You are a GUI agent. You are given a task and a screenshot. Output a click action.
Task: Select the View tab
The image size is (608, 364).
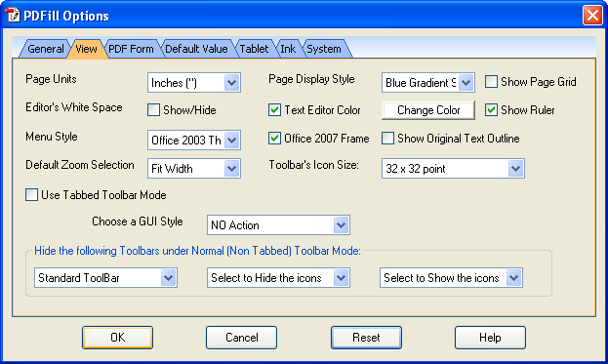tap(86, 49)
